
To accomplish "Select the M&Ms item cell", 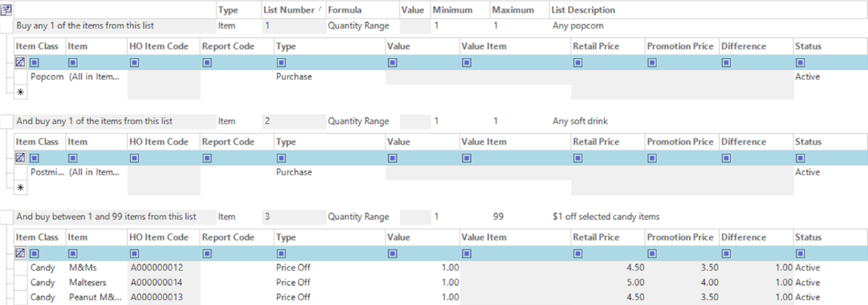I will tap(97, 267).
